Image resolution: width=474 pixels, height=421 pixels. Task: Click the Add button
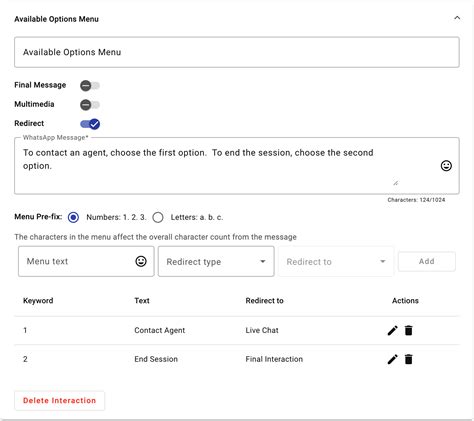pyautogui.click(x=426, y=261)
